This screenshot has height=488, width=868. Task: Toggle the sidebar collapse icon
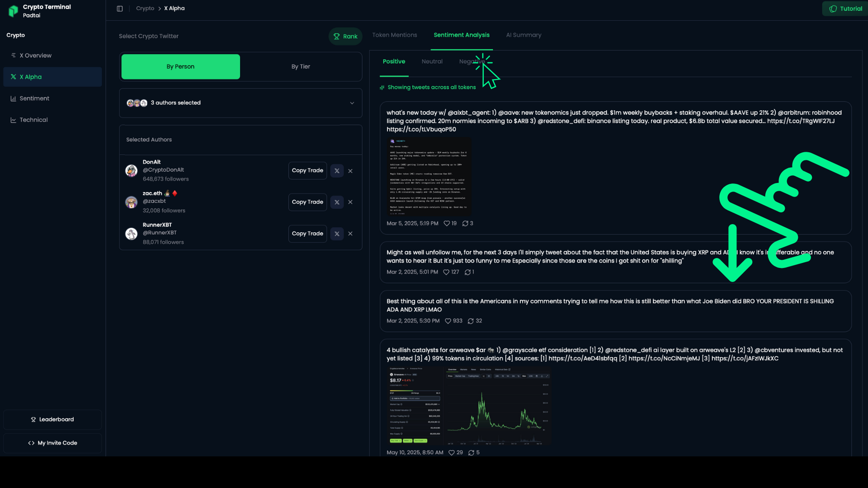pyautogui.click(x=120, y=9)
